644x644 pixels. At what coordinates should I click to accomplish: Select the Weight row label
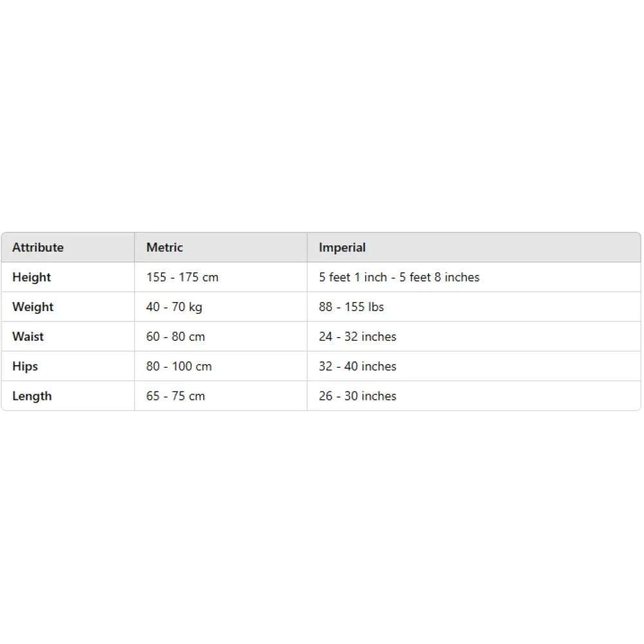[33, 307]
